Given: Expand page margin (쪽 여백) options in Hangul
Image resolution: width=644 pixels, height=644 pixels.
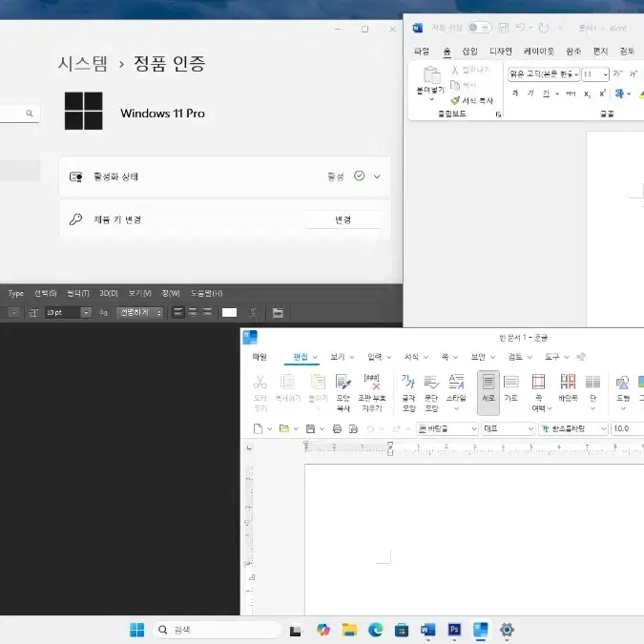Looking at the screenshot, I should coord(550,408).
